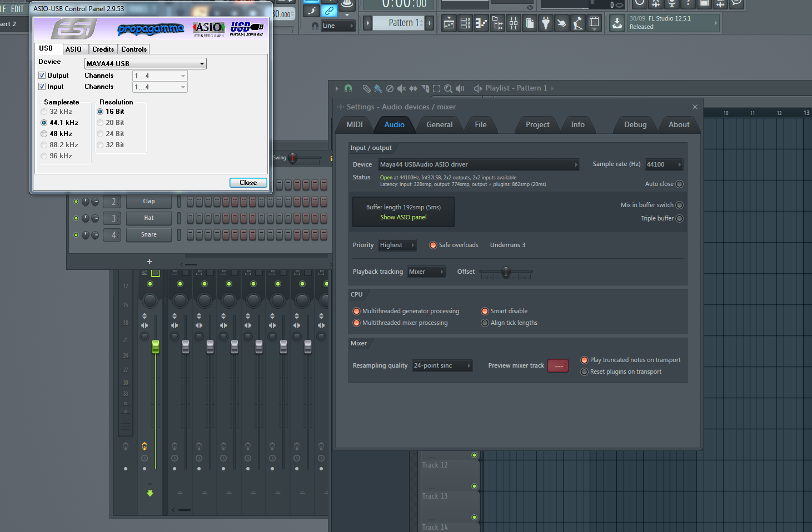812x532 pixels.
Task: Adjust the playback tracking Offset slider
Action: coord(506,272)
